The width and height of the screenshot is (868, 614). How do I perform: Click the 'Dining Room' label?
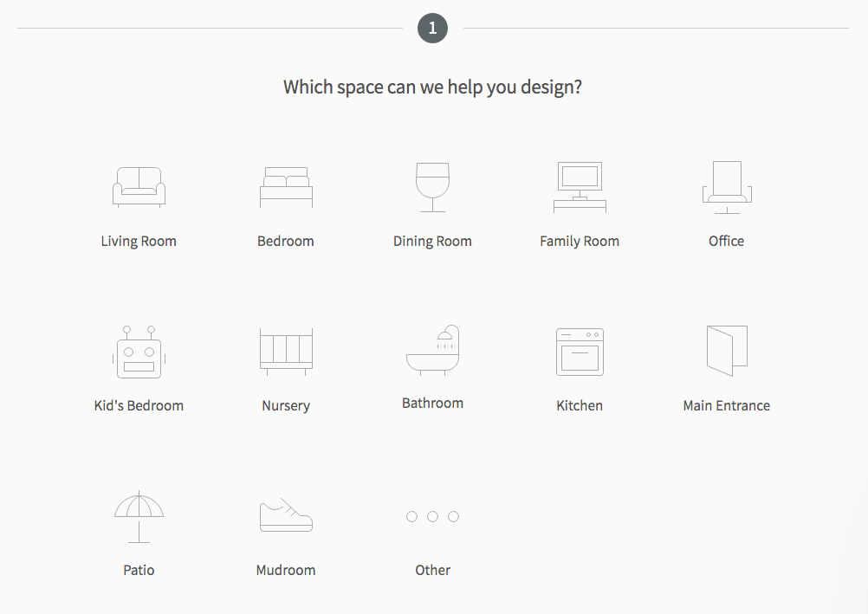(x=432, y=242)
